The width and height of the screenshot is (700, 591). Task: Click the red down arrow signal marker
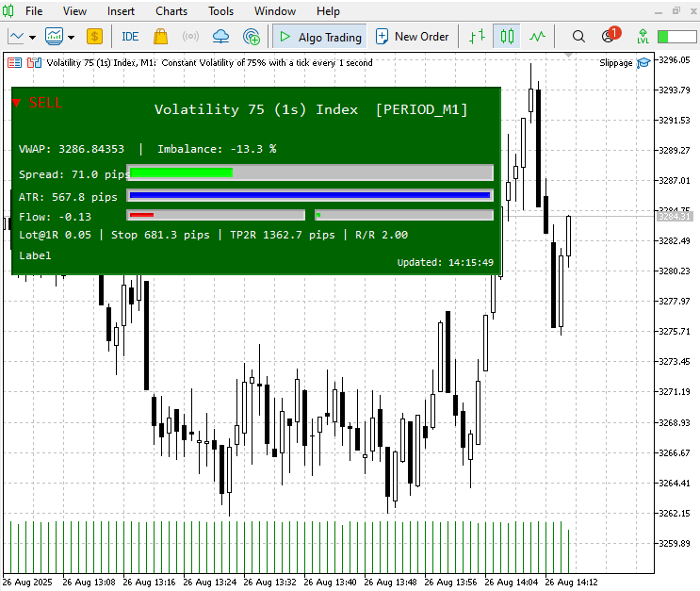tap(17, 103)
